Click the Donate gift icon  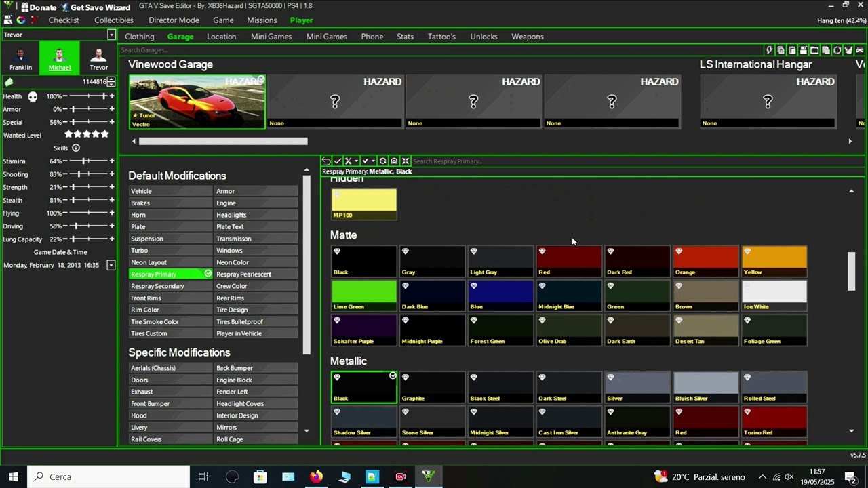24,7
